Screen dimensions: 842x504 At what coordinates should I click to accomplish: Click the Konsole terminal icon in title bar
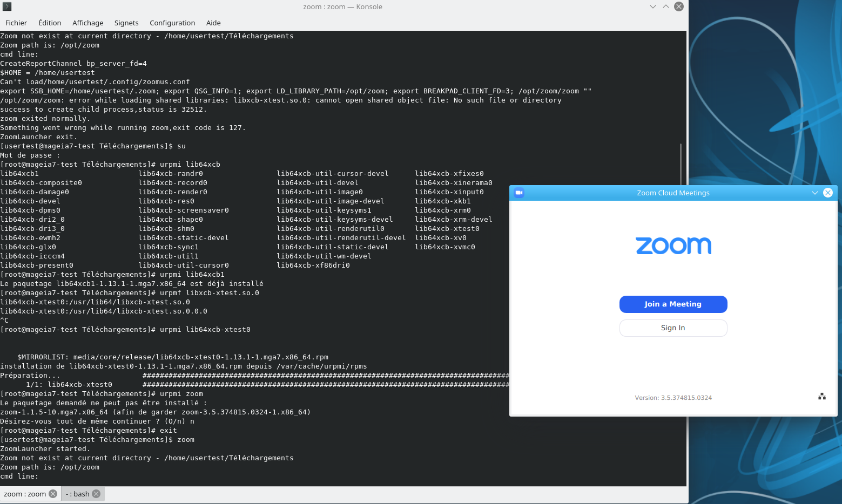(x=7, y=6)
